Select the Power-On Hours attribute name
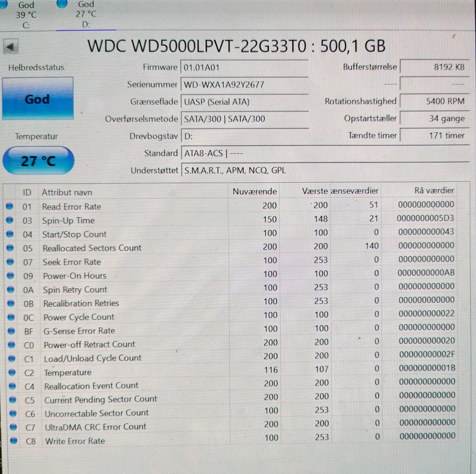The image size is (476, 474). click(x=75, y=276)
